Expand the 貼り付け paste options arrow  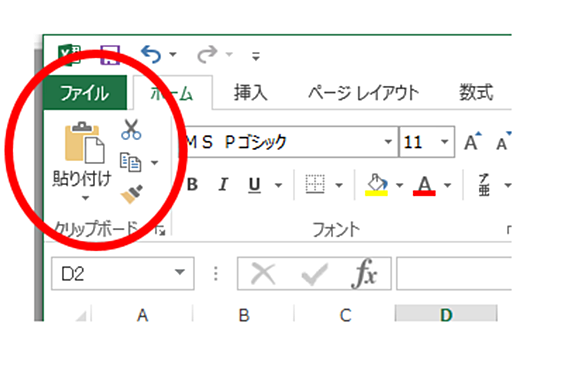click(85, 198)
